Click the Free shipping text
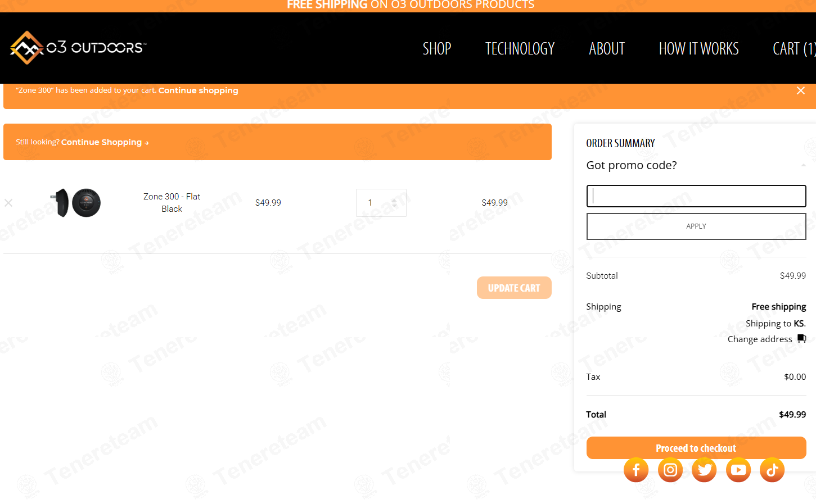 click(779, 307)
